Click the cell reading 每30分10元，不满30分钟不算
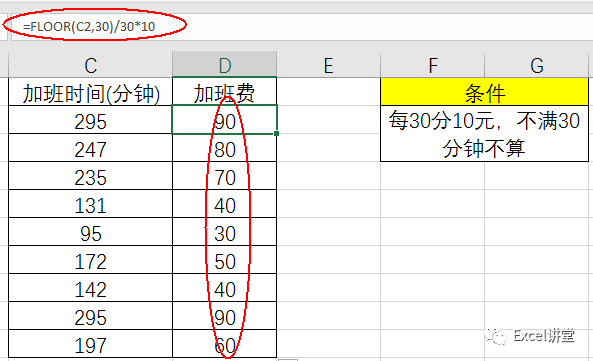The height and width of the screenshot is (361, 593). (484, 134)
